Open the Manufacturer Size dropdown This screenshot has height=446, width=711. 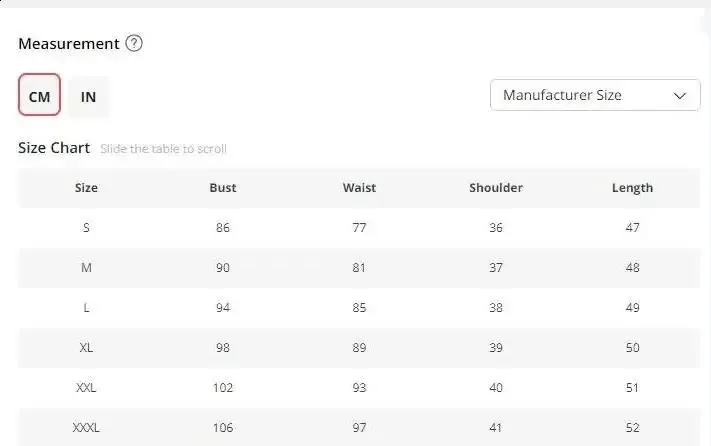pos(594,96)
